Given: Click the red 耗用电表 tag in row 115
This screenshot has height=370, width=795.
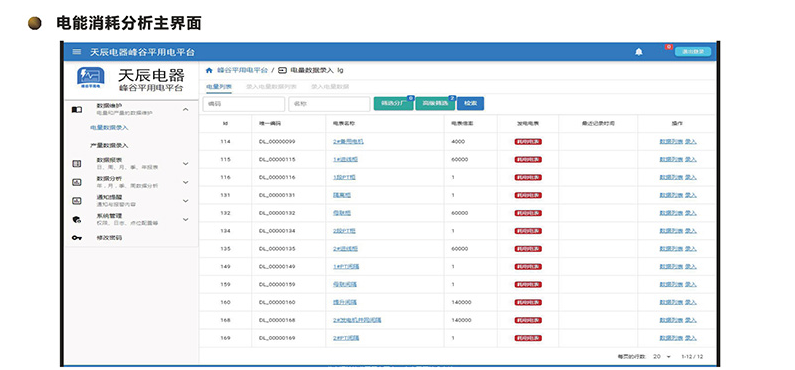Looking at the screenshot, I should click(x=528, y=160).
